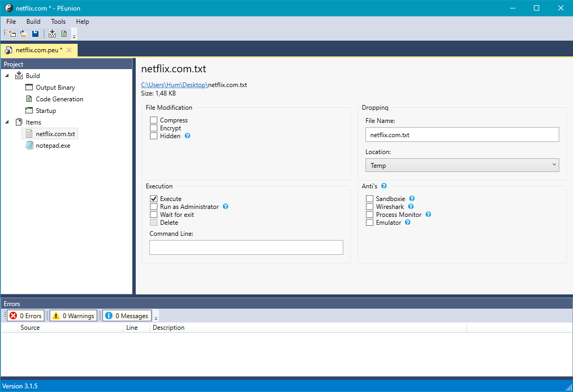Click the Open Project toolbar icon
The image size is (573, 392).
click(x=24, y=34)
